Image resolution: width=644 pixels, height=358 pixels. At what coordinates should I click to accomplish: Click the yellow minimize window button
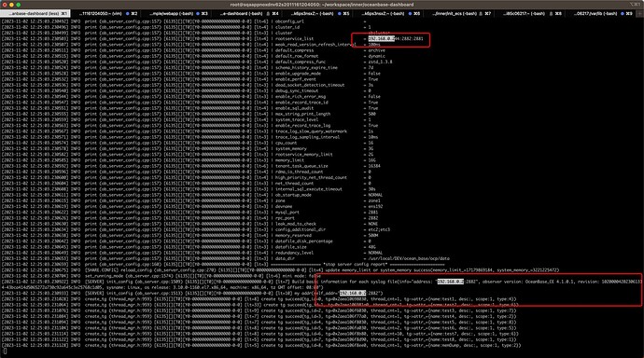point(11,5)
